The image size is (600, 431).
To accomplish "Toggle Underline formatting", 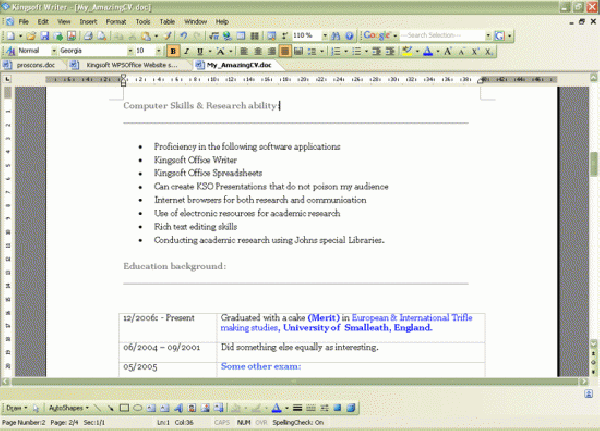I will coord(200,51).
